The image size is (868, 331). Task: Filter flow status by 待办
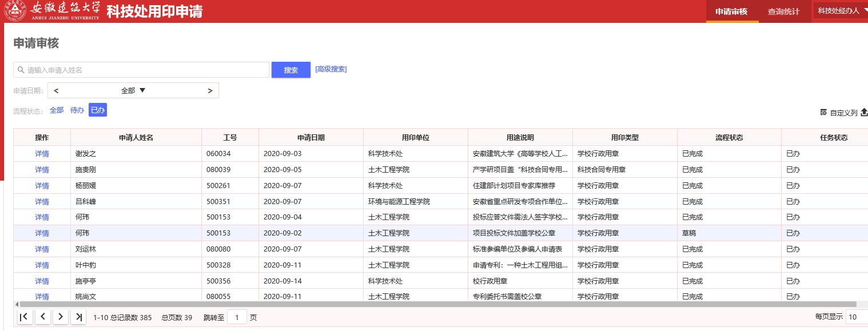(x=77, y=110)
